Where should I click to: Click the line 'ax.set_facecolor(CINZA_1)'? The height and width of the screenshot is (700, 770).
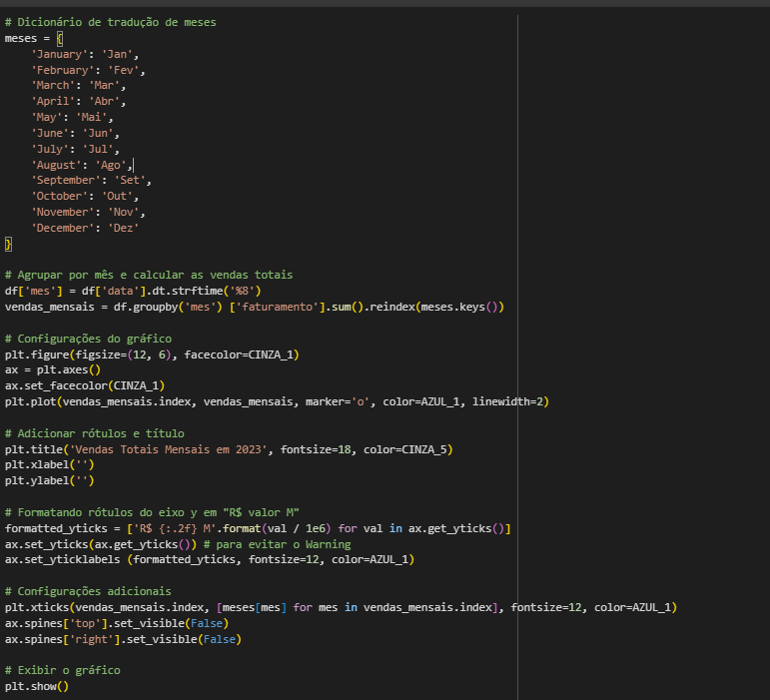pos(85,385)
